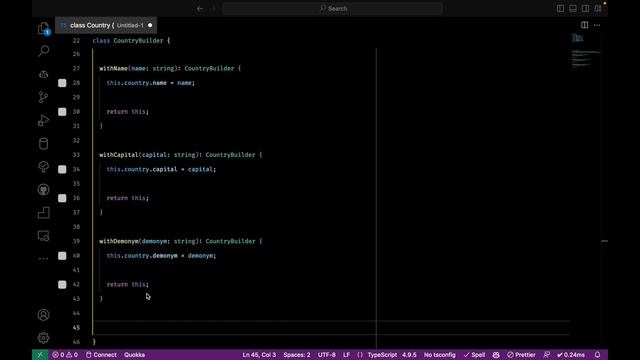Open the database cylinder view in activity bar
Image resolution: width=640 pixels, height=360 pixels.
(43, 143)
